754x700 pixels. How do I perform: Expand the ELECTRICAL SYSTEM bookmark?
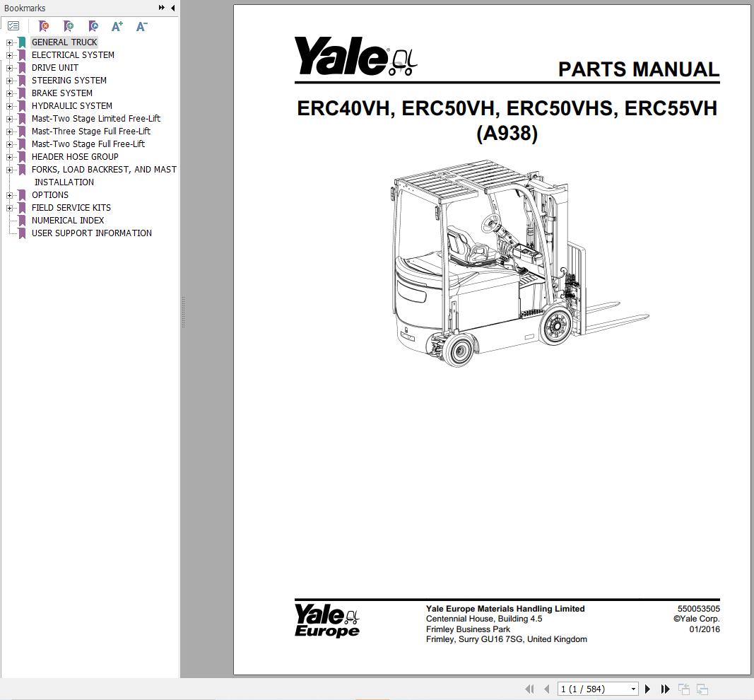[8, 54]
